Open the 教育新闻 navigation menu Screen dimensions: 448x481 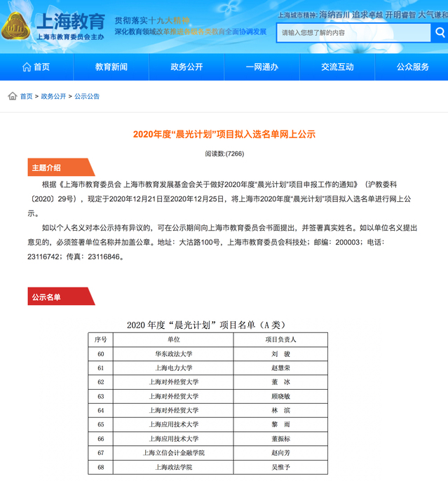111,67
